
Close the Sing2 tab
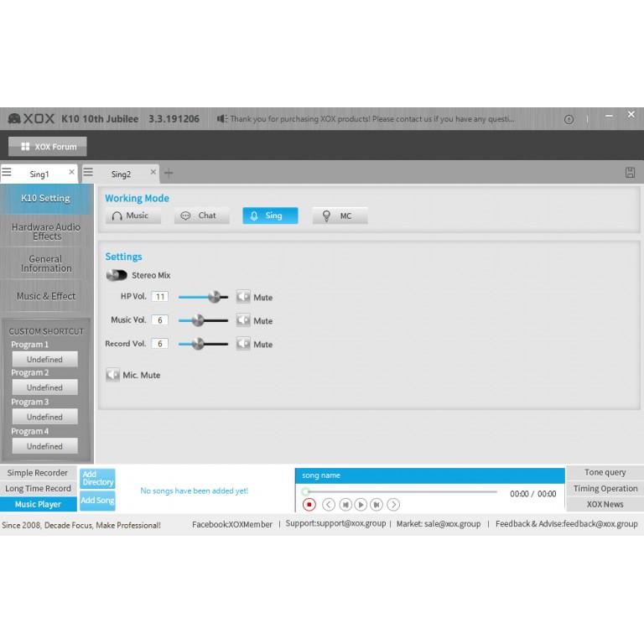153,172
